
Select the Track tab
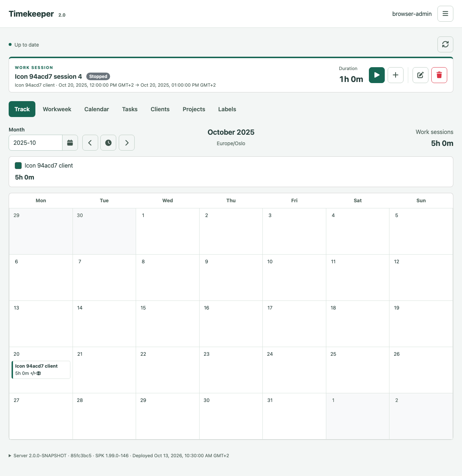(x=22, y=109)
